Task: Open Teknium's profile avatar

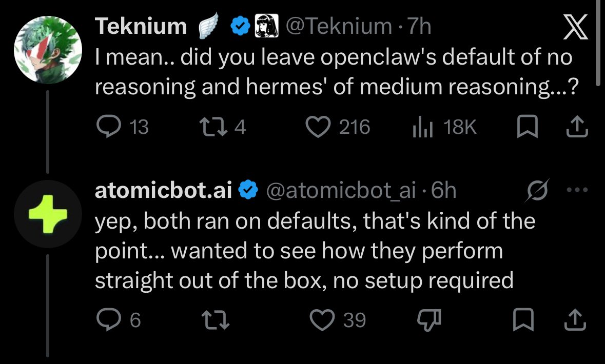Action: 48,50
